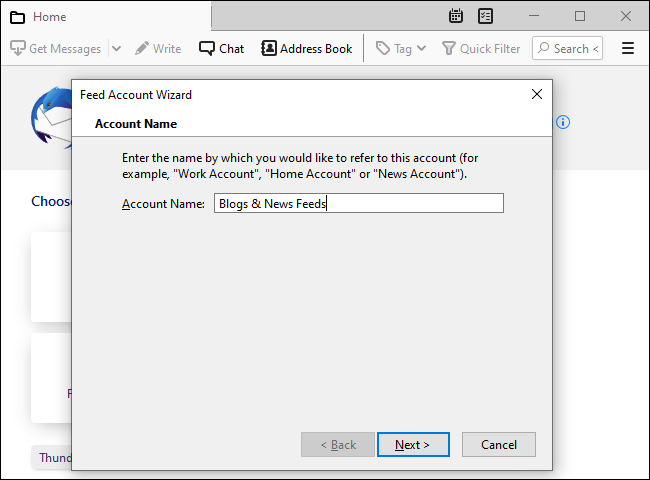
Task: Maximize the Thunderbird window
Action: point(580,16)
